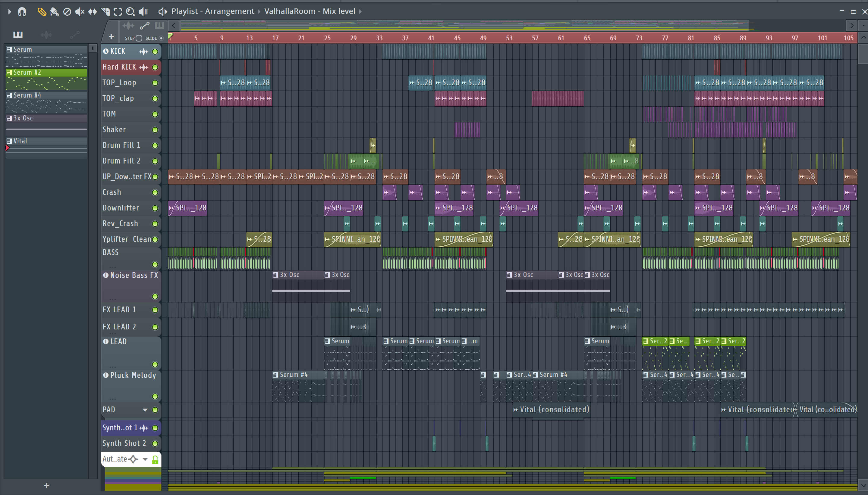Open Playlist - Arrangement breadcrumb
Image resolution: width=868 pixels, height=495 pixels.
213,11
